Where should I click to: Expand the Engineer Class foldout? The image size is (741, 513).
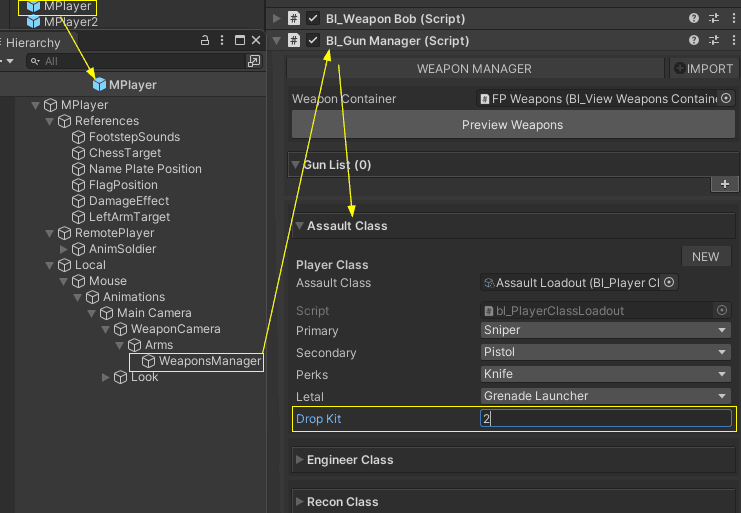(x=300, y=460)
